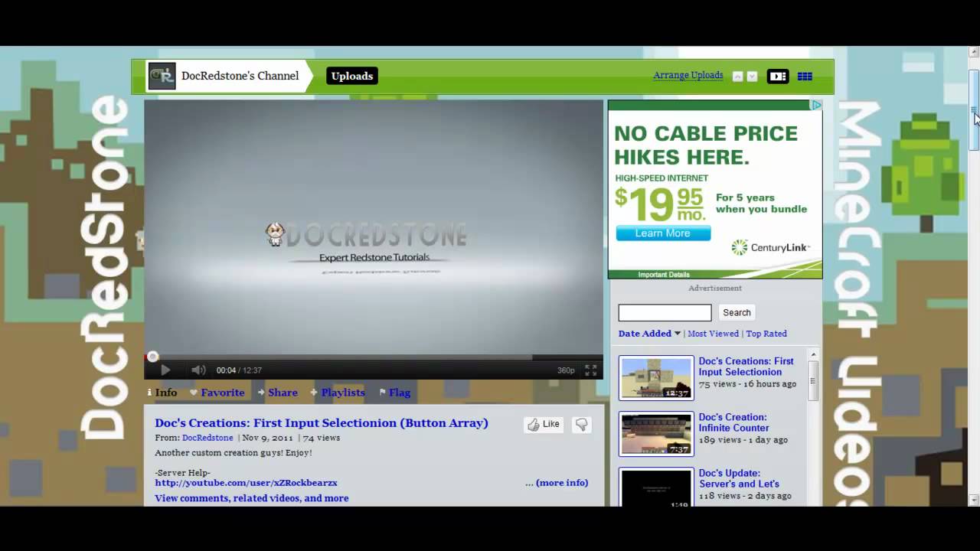This screenshot has width=980, height=551.
Task: Click Important Details on the ad
Action: tap(664, 275)
